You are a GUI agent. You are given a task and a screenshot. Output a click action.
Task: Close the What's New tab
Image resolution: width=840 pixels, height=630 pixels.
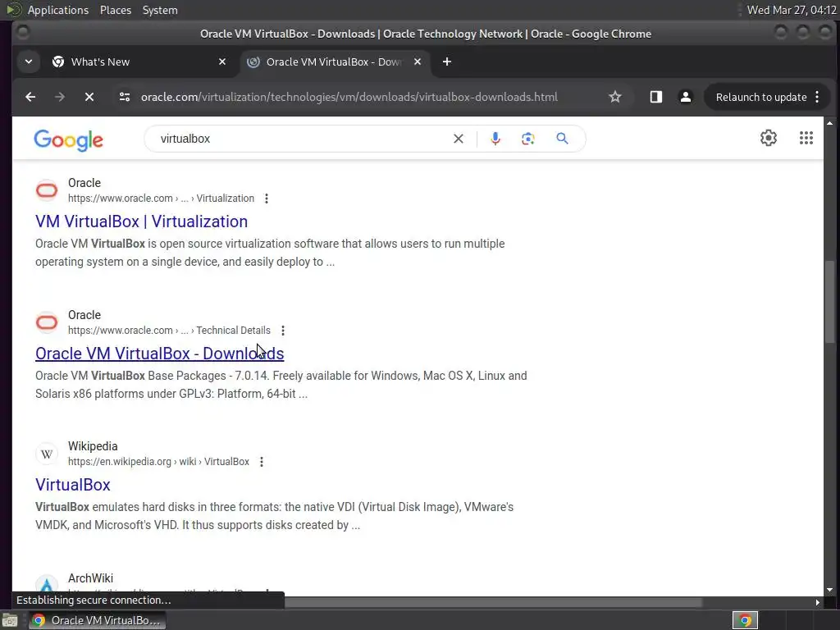click(x=222, y=62)
